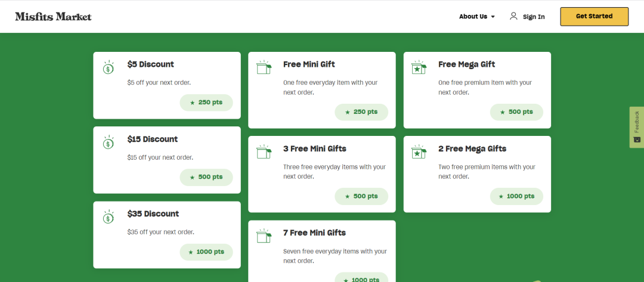This screenshot has height=282, width=644.
Task: Click the dollar coin icon for $15 Discount
Action: tap(109, 142)
